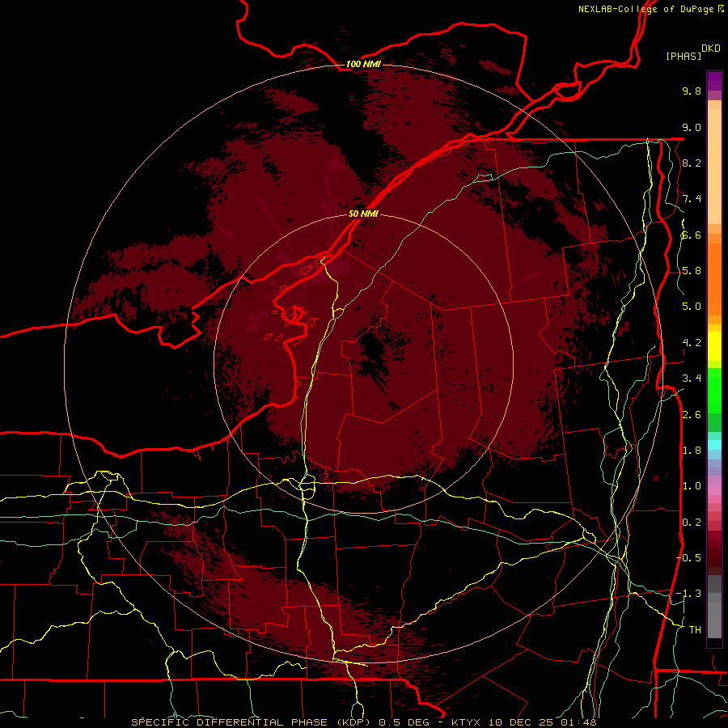Image resolution: width=728 pixels, height=728 pixels.
Task: Click the 7.4 value on the color scale
Action: click(692, 199)
